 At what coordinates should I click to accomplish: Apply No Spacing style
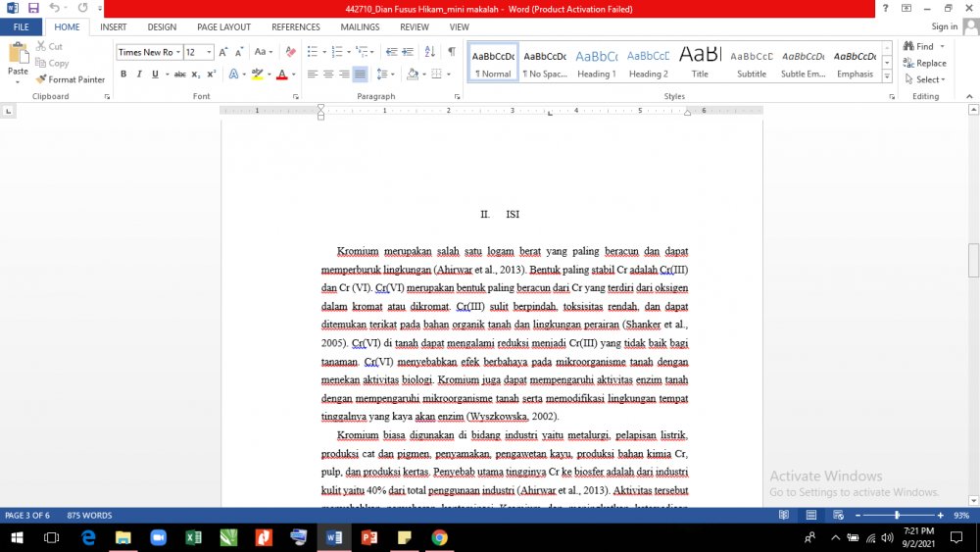[545, 62]
